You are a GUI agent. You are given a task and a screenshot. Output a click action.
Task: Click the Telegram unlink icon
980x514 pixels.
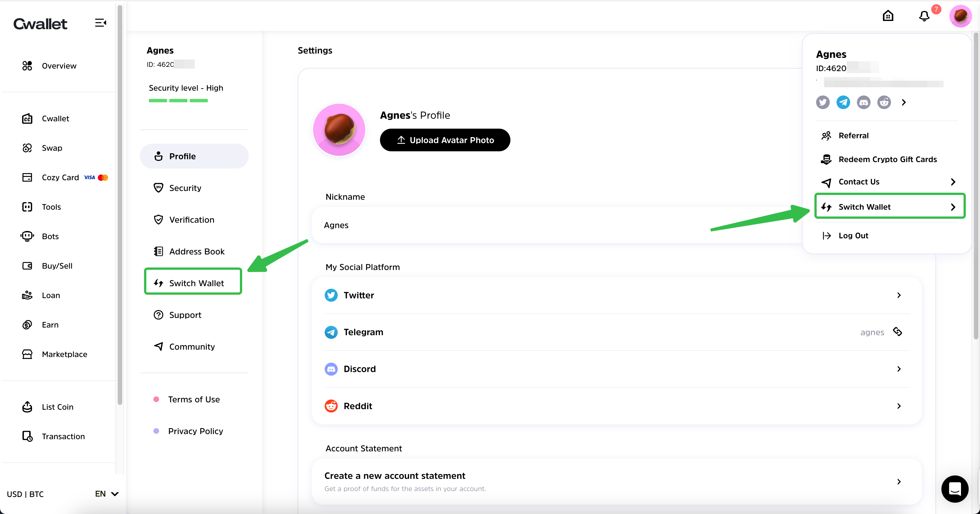coord(898,332)
